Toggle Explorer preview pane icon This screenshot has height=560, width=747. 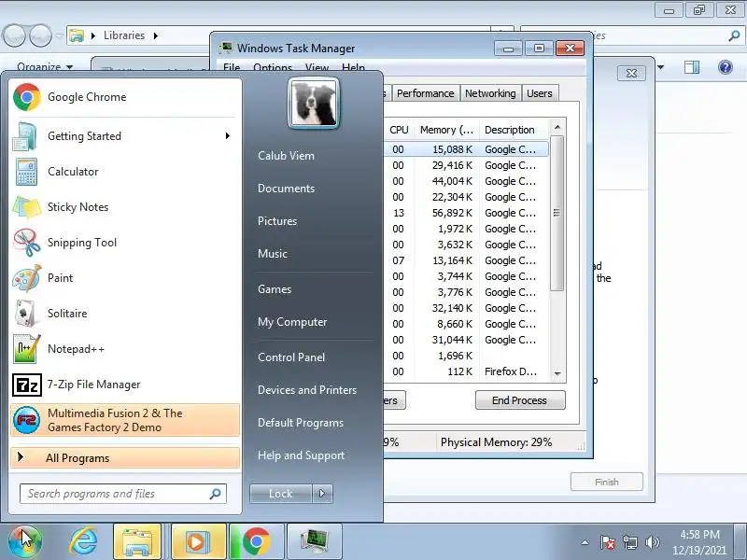(692, 67)
